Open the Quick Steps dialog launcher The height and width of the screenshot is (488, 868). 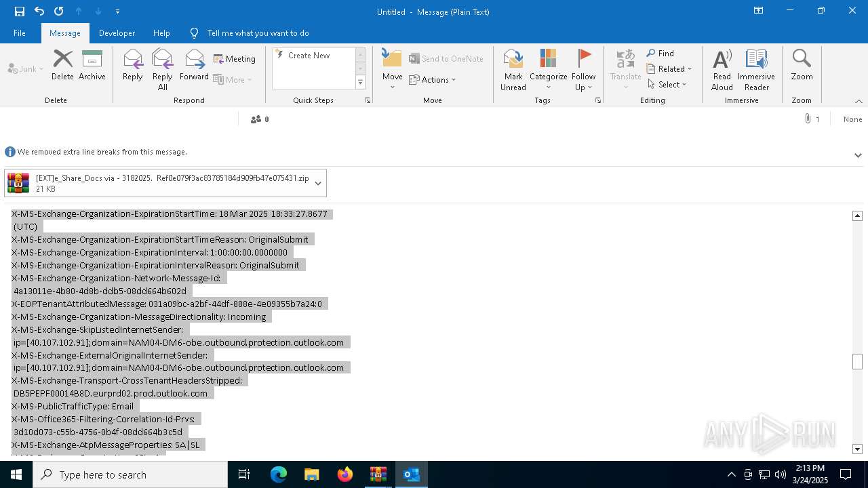pos(368,100)
